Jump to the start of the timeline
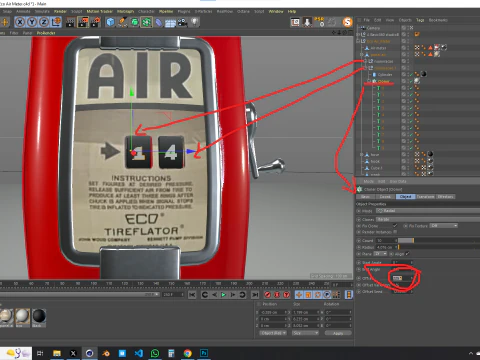 tap(192, 295)
